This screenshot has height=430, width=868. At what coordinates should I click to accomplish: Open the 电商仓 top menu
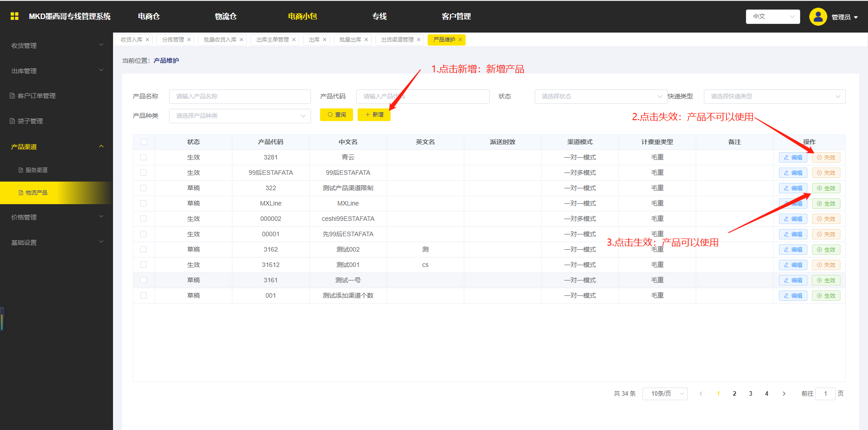149,16
